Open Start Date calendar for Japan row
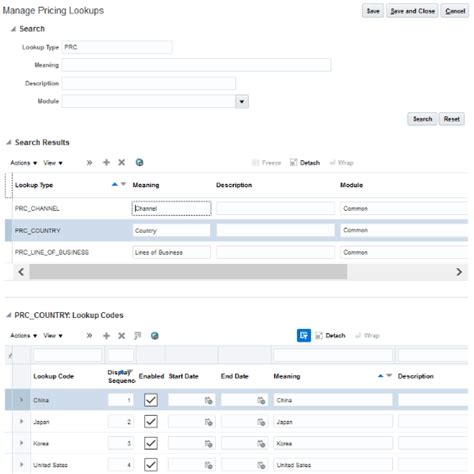 [x=209, y=422]
